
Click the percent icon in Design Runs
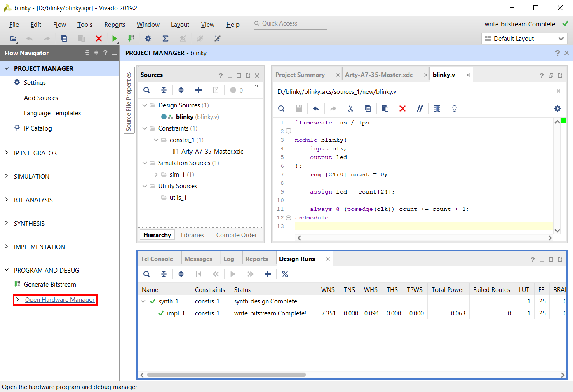[x=285, y=274]
